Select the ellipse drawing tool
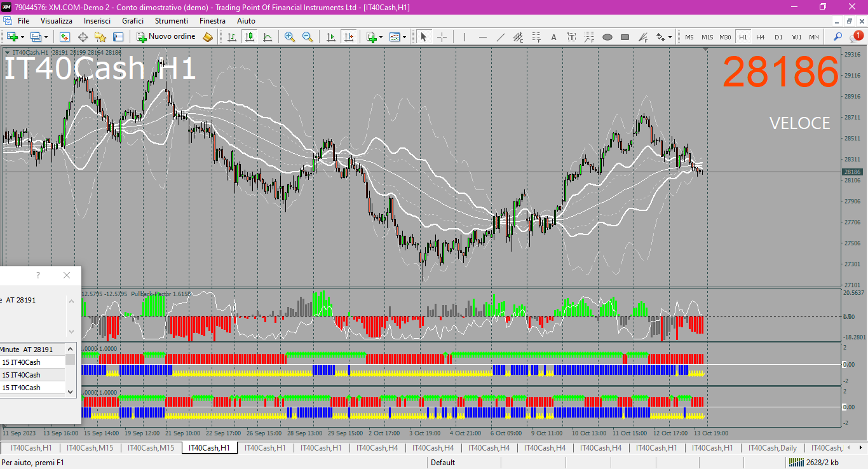The width and height of the screenshot is (868, 469). (607, 37)
